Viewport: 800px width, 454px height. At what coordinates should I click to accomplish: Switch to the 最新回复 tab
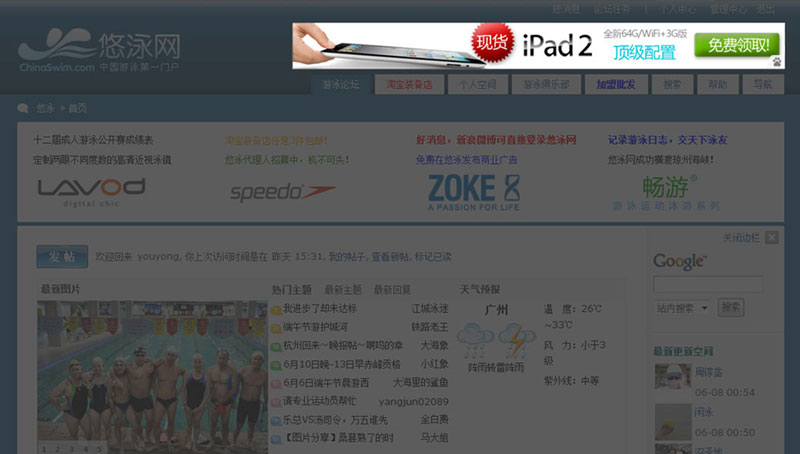click(x=392, y=290)
